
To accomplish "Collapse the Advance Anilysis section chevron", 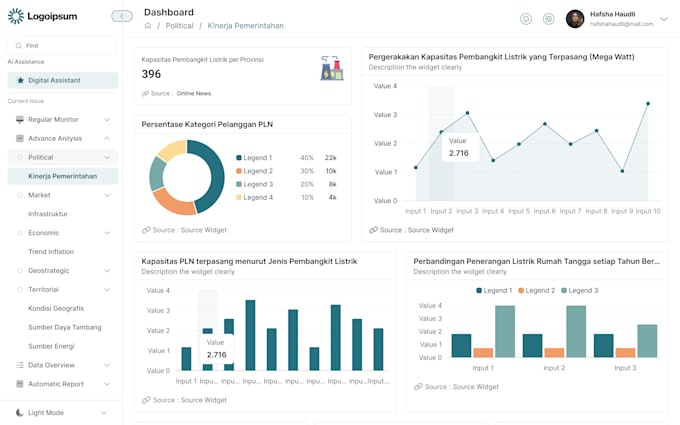I will tap(107, 138).
